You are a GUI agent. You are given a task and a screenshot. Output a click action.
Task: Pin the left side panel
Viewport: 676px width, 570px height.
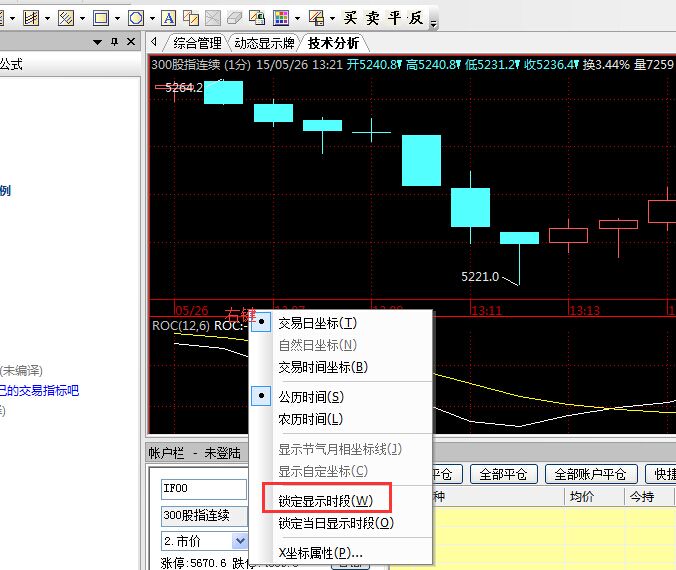coord(114,42)
